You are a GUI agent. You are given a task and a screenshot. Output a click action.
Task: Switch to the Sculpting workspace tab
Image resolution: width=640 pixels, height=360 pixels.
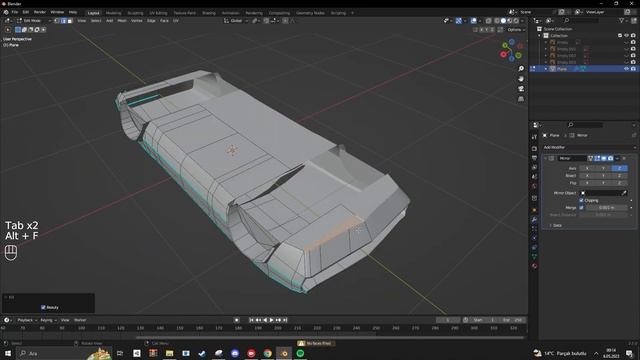point(135,13)
